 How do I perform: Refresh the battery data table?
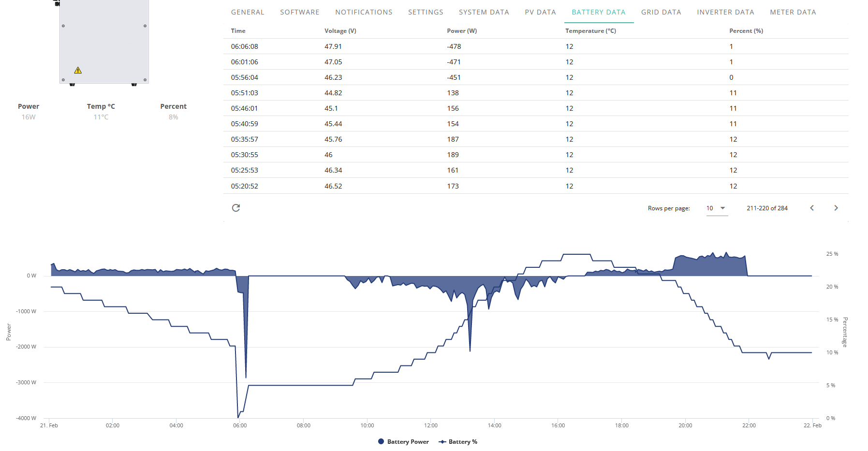(x=236, y=208)
